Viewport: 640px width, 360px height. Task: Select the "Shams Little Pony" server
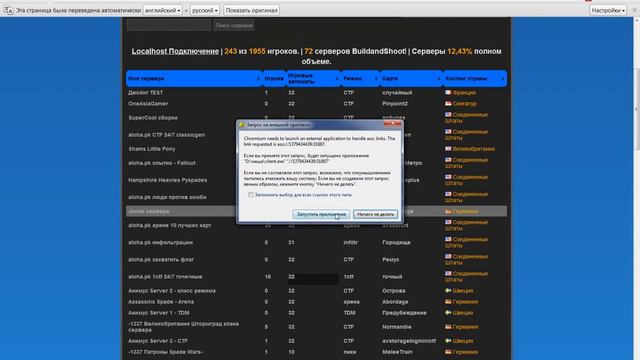[152, 149]
